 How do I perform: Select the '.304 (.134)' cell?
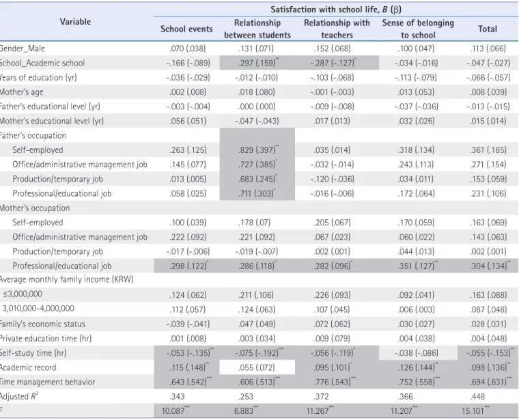490,266
